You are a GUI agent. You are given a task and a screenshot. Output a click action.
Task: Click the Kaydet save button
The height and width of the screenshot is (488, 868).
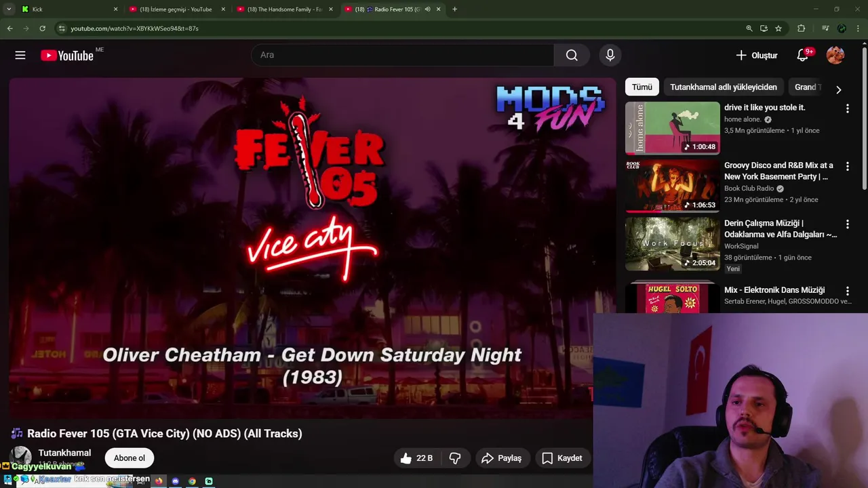point(562,458)
